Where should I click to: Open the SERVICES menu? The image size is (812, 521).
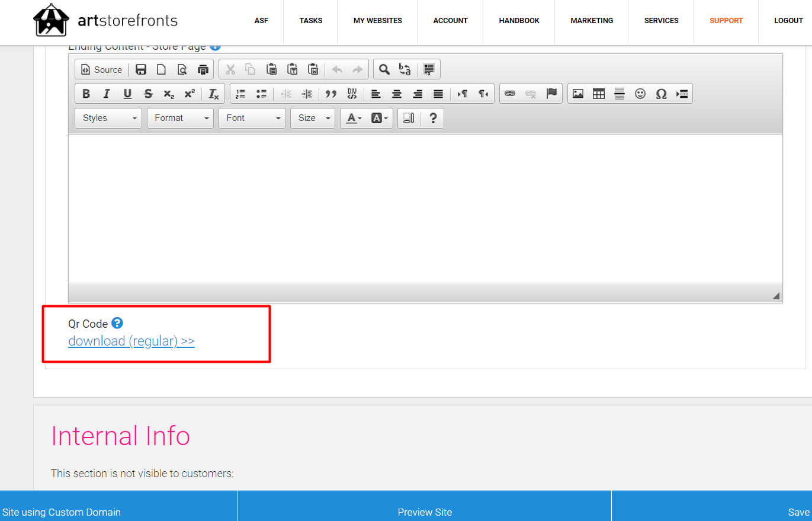[661, 21]
